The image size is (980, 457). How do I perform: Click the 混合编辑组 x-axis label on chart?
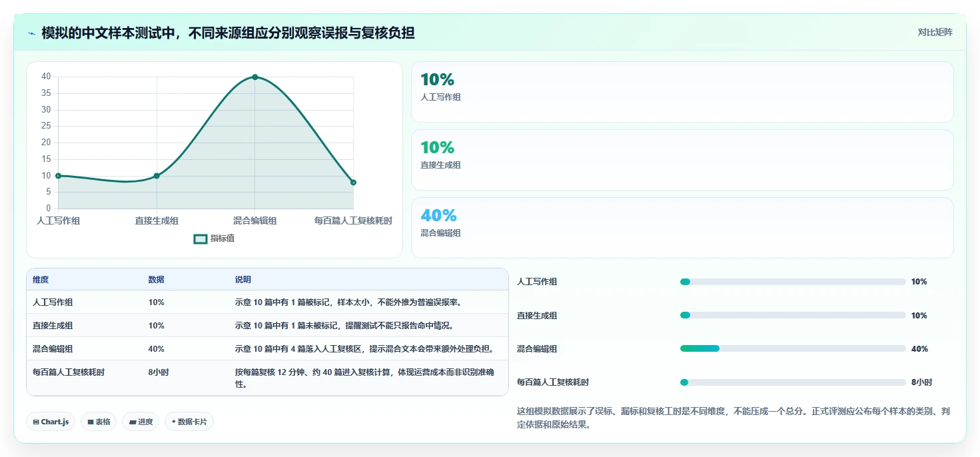255,221
